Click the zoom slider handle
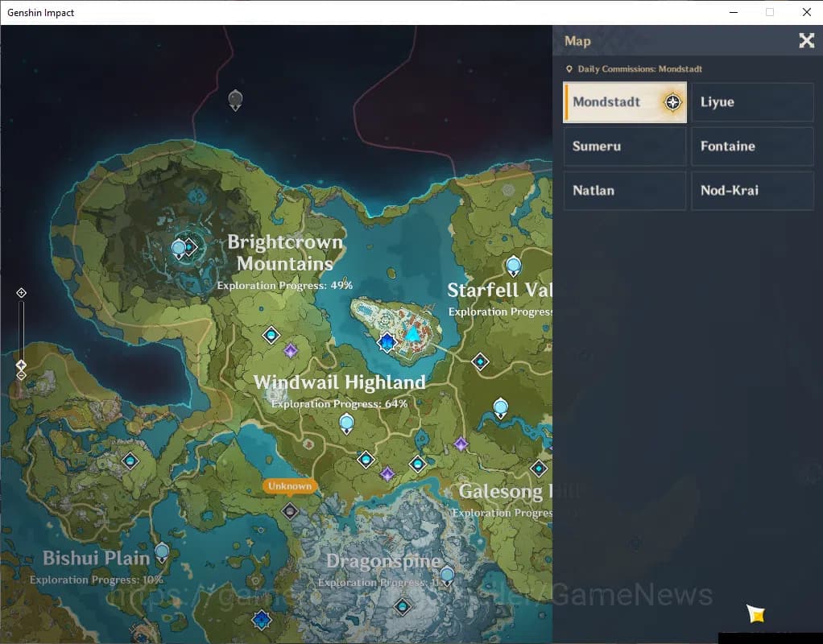The height and width of the screenshot is (644, 823). click(x=21, y=365)
